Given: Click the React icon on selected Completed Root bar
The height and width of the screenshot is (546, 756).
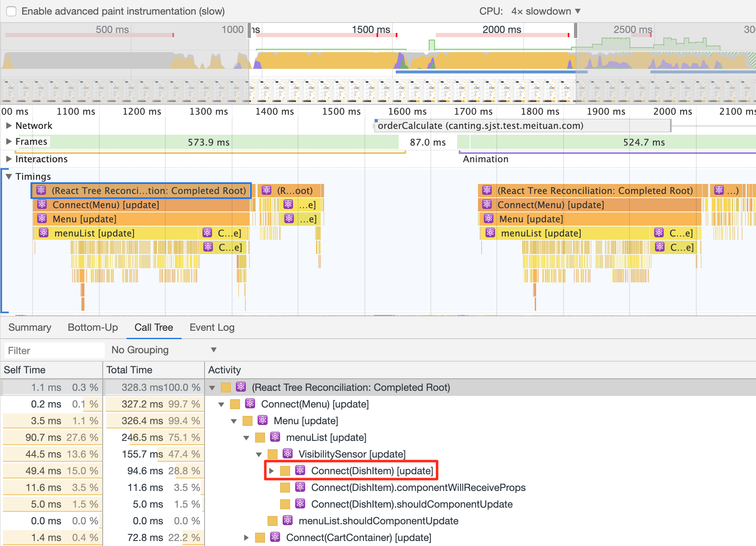Looking at the screenshot, I should [x=41, y=191].
